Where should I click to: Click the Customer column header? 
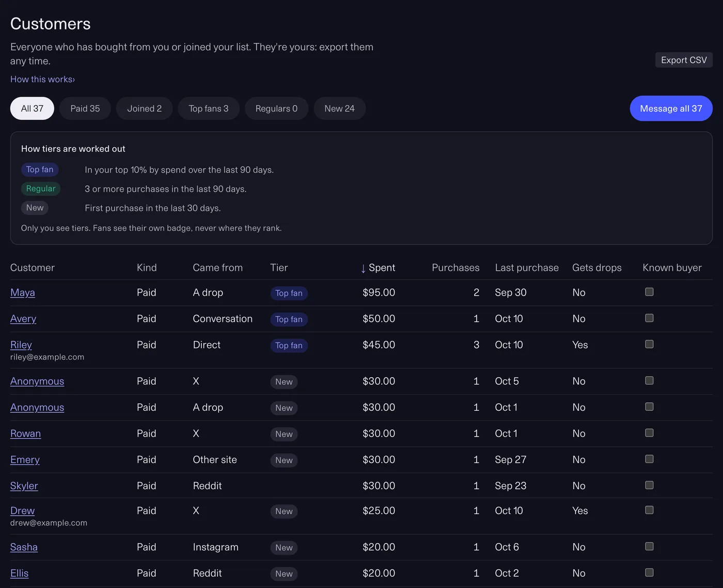(33, 268)
